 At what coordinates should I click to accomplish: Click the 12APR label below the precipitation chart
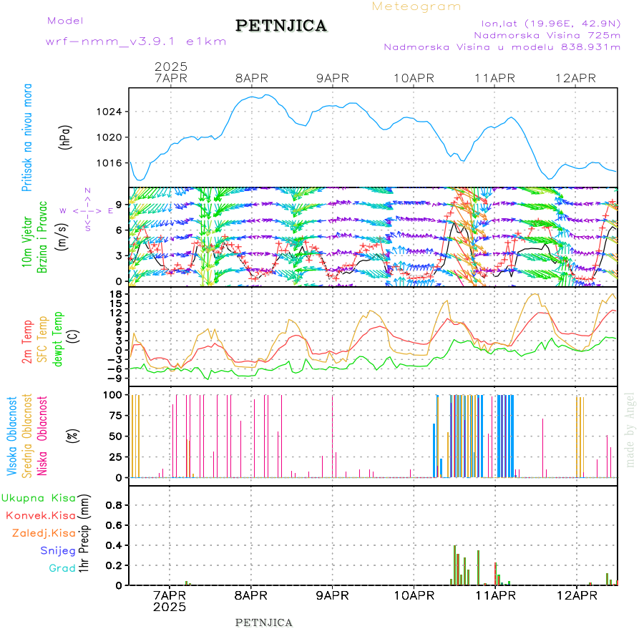[577, 596]
